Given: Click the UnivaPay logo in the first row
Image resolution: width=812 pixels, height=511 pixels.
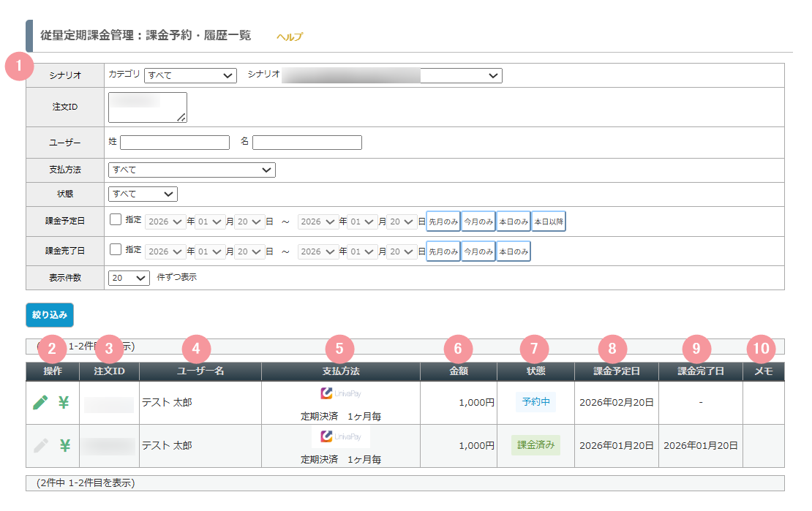Looking at the screenshot, I should coord(340,393).
